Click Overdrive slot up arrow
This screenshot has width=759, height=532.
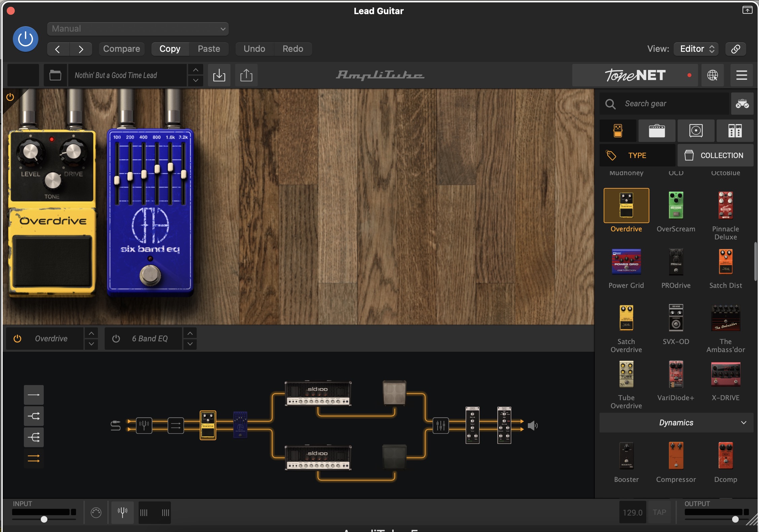tap(91, 333)
